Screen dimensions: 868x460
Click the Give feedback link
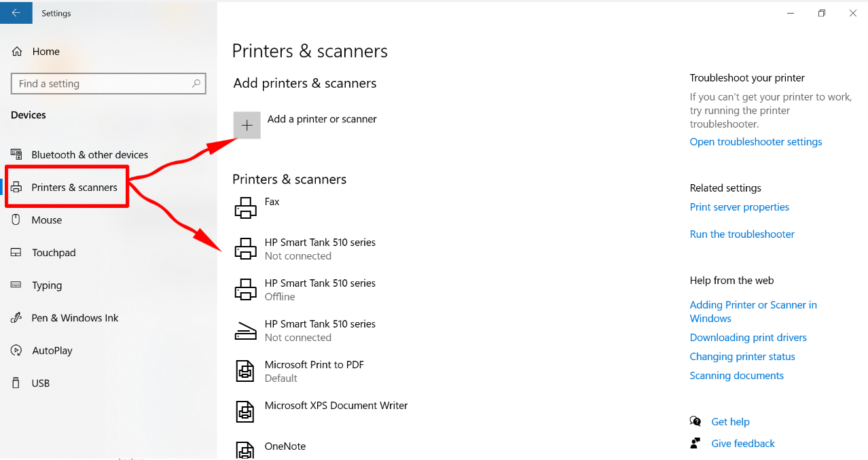click(743, 444)
